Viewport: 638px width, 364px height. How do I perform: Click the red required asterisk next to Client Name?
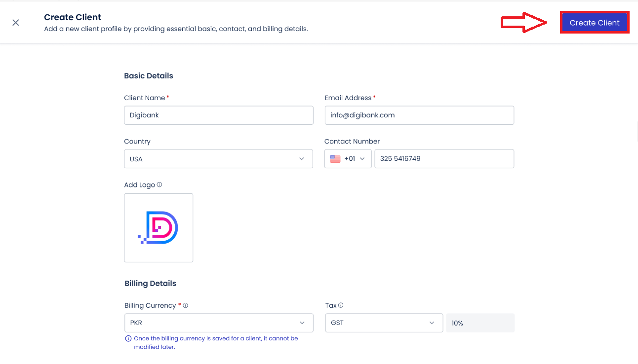click(167, 97)
